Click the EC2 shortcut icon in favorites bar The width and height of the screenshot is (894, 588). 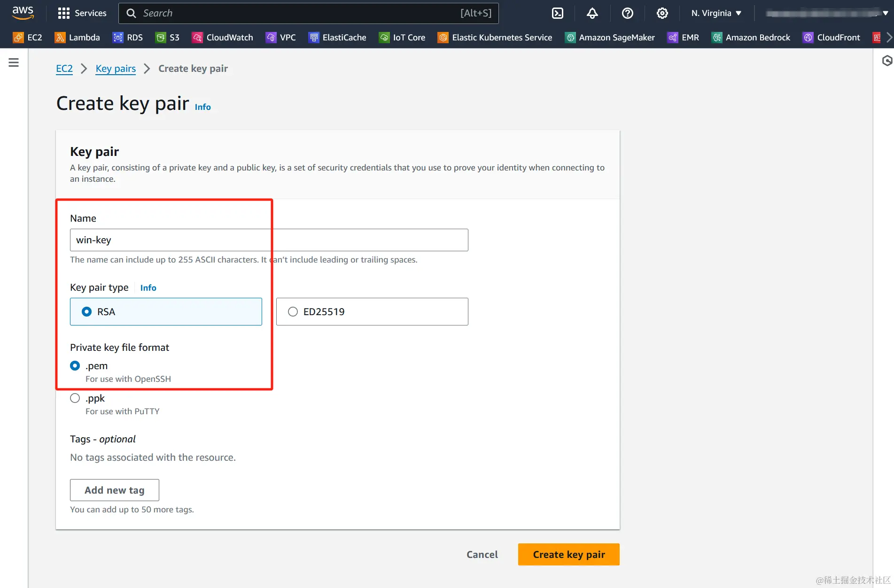pyautogui.click(x=18, y=38)
